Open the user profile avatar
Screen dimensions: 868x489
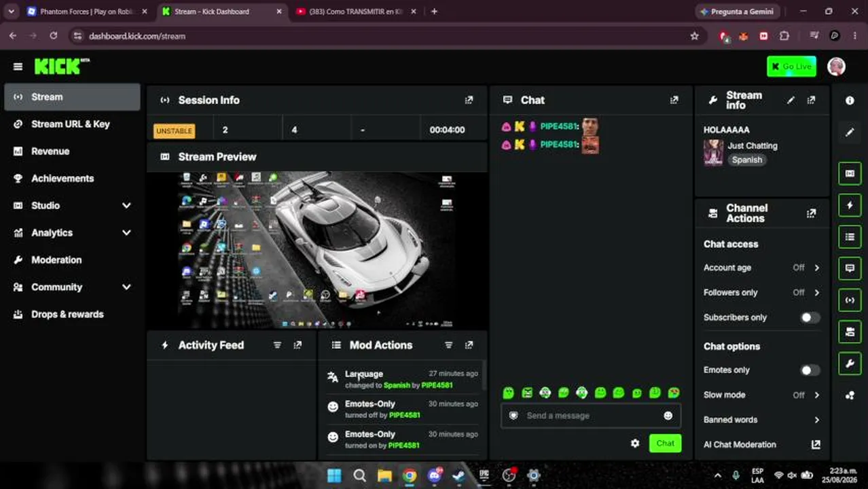point(836,67)
